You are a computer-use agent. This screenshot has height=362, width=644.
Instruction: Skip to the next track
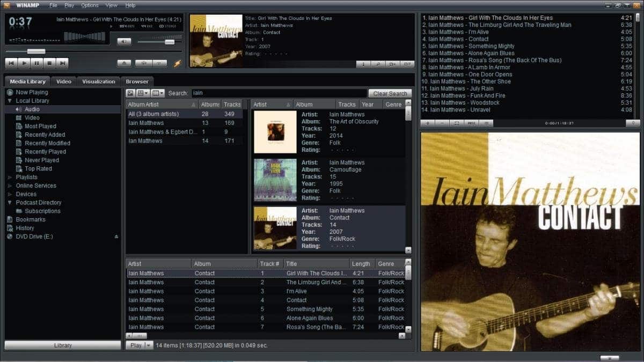(x=63, y=63)
